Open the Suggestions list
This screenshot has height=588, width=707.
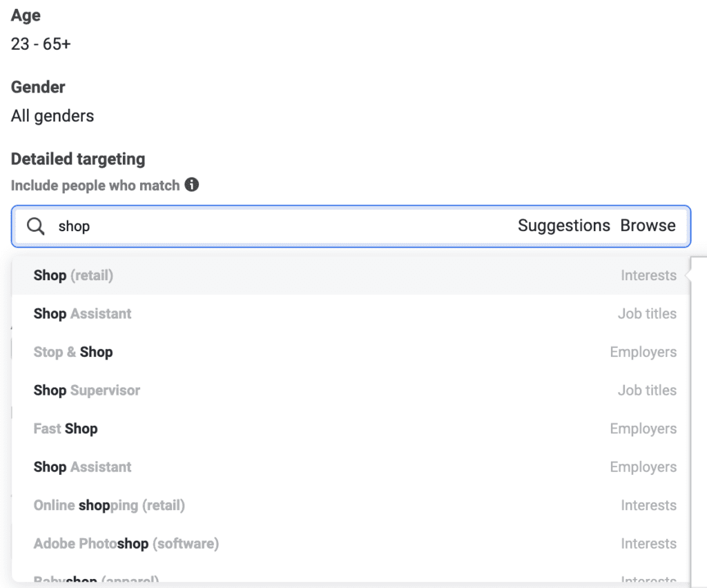(563, 226)
